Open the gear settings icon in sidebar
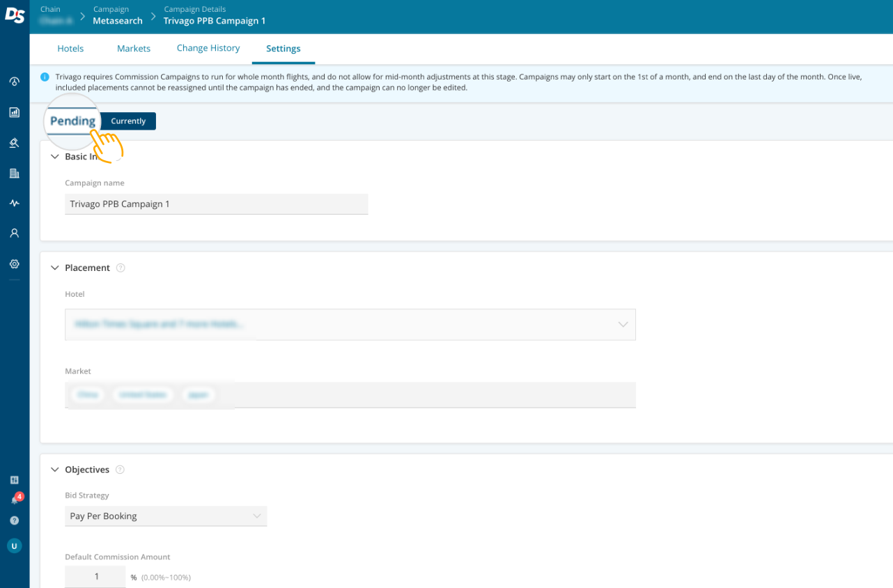893x588 pixels. point(14,264)
